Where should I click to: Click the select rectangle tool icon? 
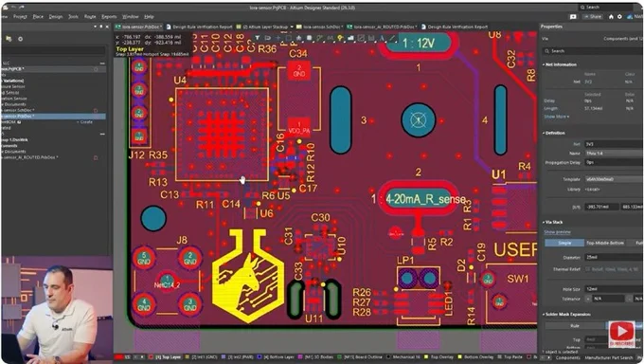pyautogui.click(x=288, y=38)
